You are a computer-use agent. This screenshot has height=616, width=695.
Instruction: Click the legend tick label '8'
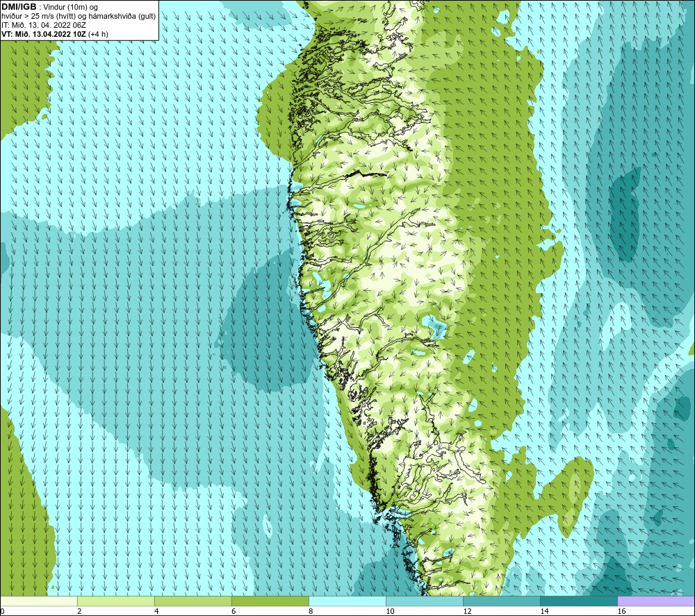click(310, 611)
